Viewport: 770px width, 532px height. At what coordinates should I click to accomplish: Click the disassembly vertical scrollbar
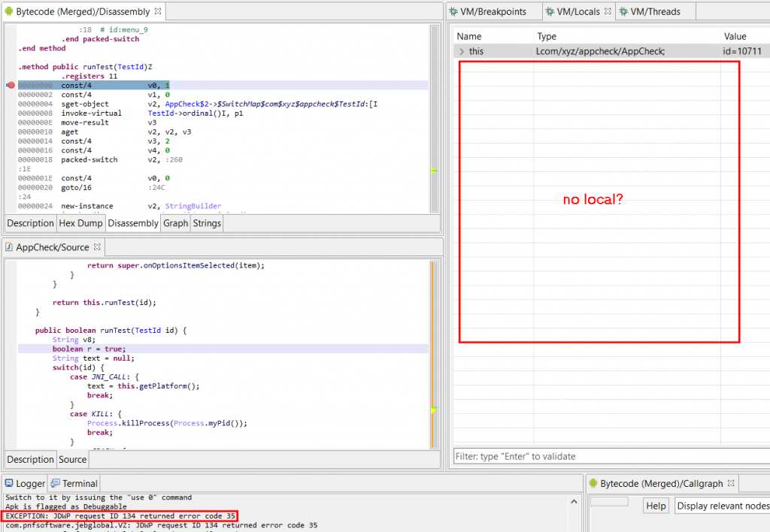point(434,118)
